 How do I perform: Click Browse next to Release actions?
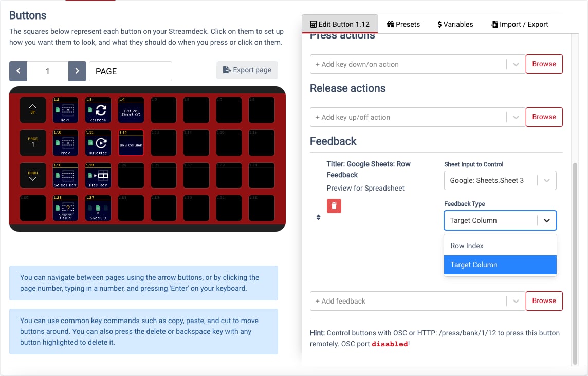(544, 117)
